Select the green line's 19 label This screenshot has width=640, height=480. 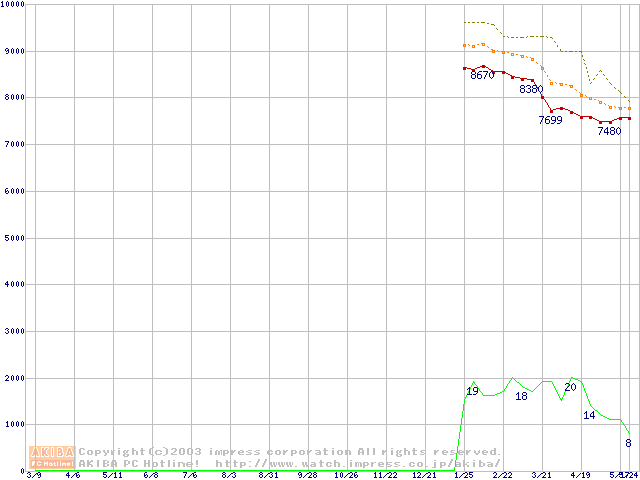[x=472, y=391]
